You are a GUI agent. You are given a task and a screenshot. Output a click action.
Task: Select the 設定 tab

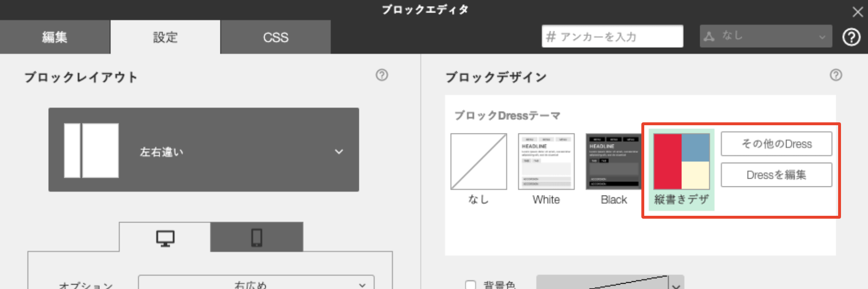tap(165, 37)
